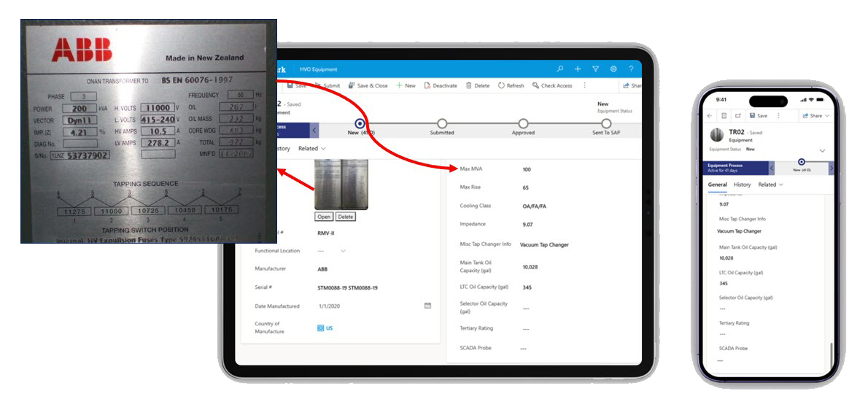
Task: Select the New stage circle on phone
Action: tap(802, 162)
